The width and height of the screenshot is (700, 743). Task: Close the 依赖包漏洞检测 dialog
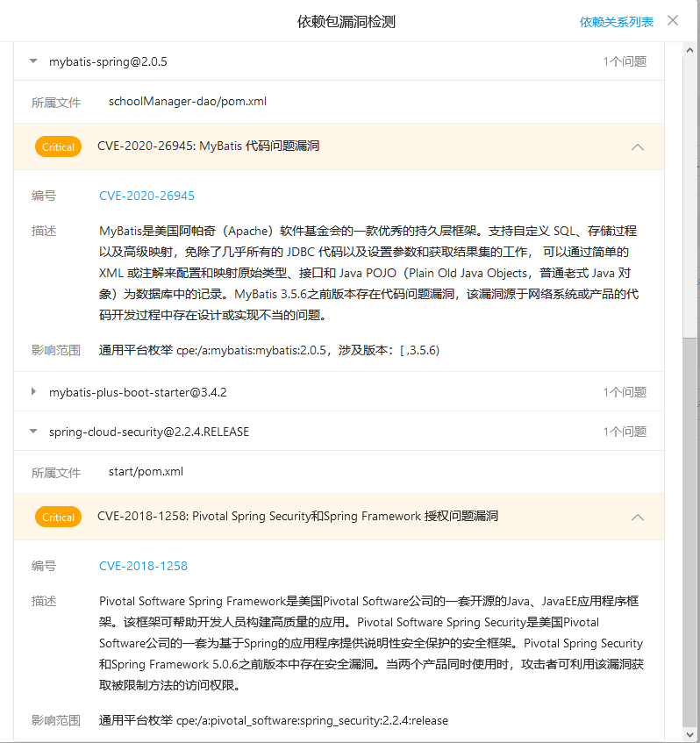pyautogui.click(x=673, y=20)
